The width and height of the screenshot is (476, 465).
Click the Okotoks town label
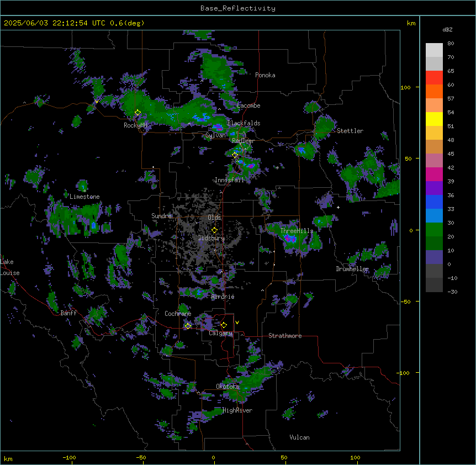pyautogui.click(x=228, y=387)
